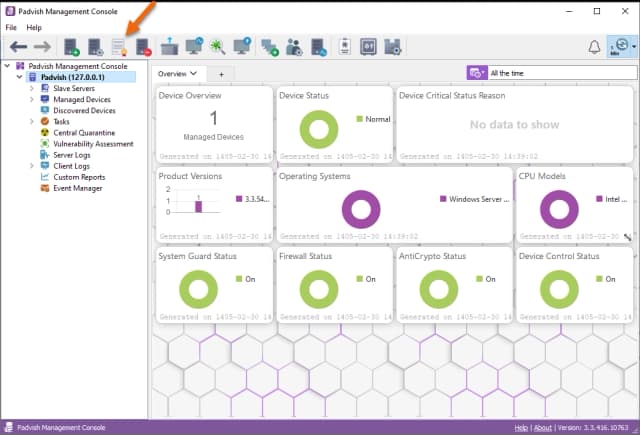The width and height of the screenshot is (640, 435).
Task: Click the server settings icon with gear
Action: [96, 47]
